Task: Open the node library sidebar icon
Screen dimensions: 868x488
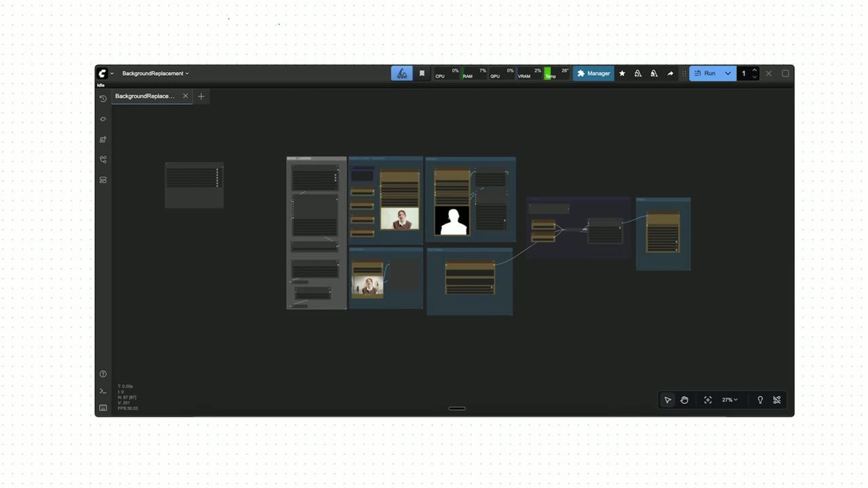Action: click(103, 119)
